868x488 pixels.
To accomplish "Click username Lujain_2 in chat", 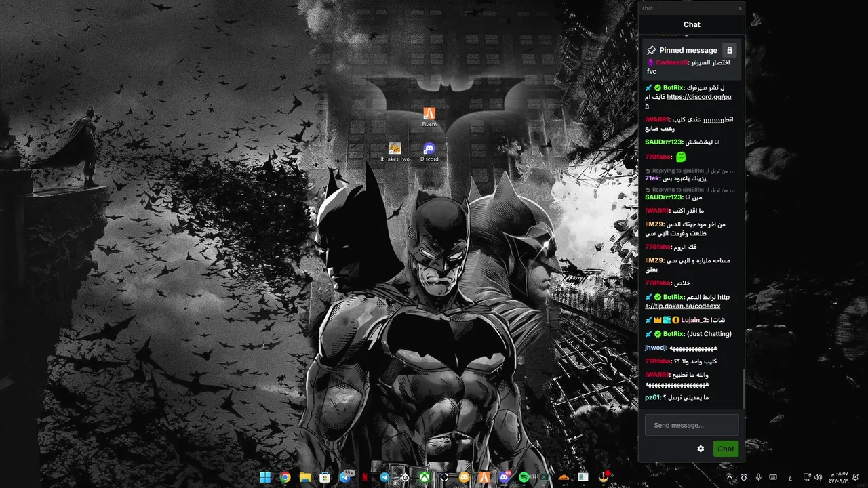I will (694, 320).
